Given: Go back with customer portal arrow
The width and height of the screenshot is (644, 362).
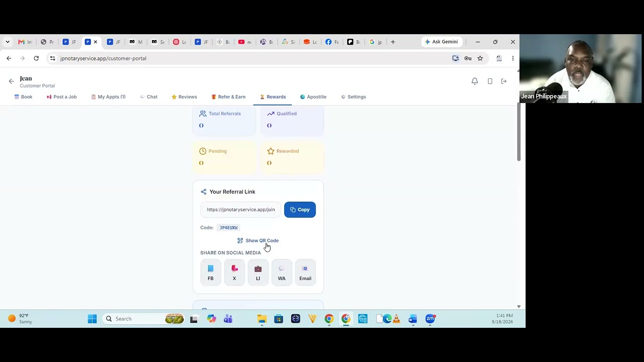Looking at the screenshot, I should pos(11,81).
